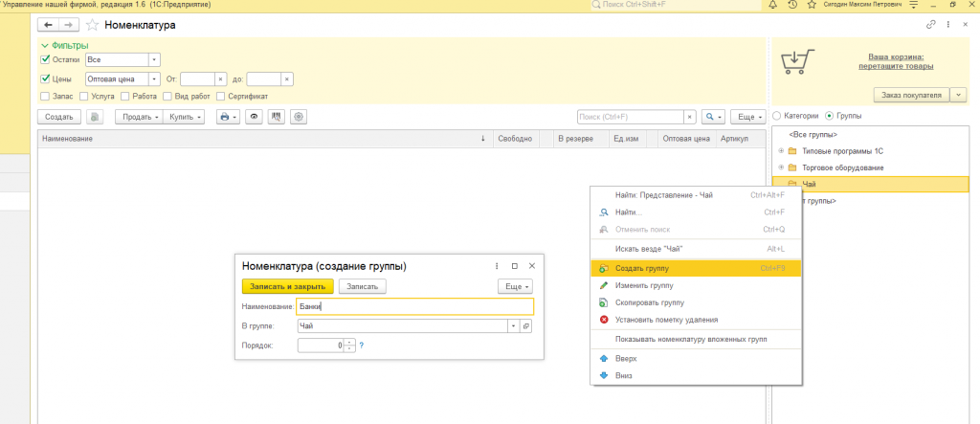
Task: Open the Продать dropdown
Action: coord(139,117)
